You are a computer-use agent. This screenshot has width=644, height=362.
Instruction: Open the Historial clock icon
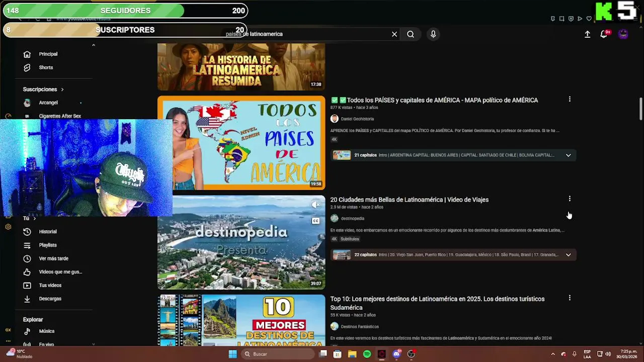pos(27,232)
